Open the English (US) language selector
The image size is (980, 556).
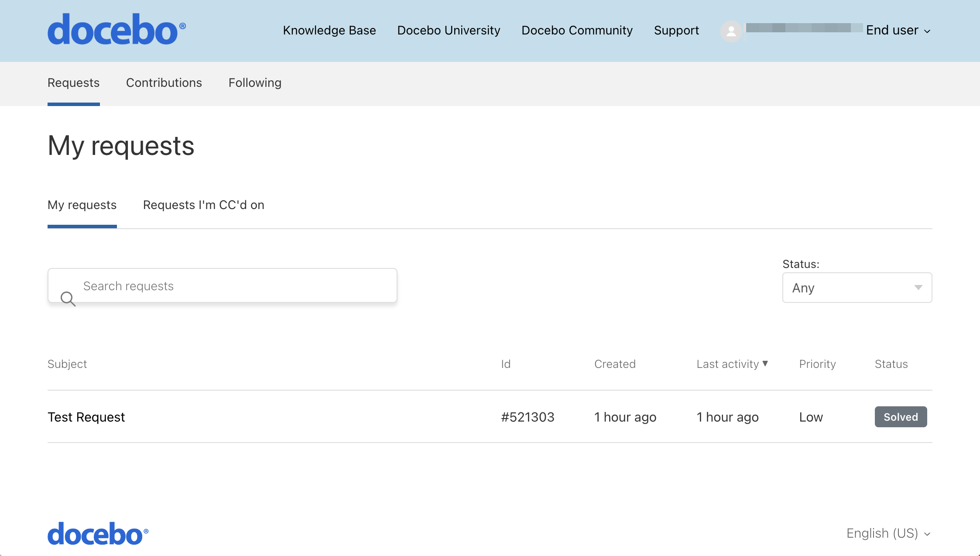point(889,533)
